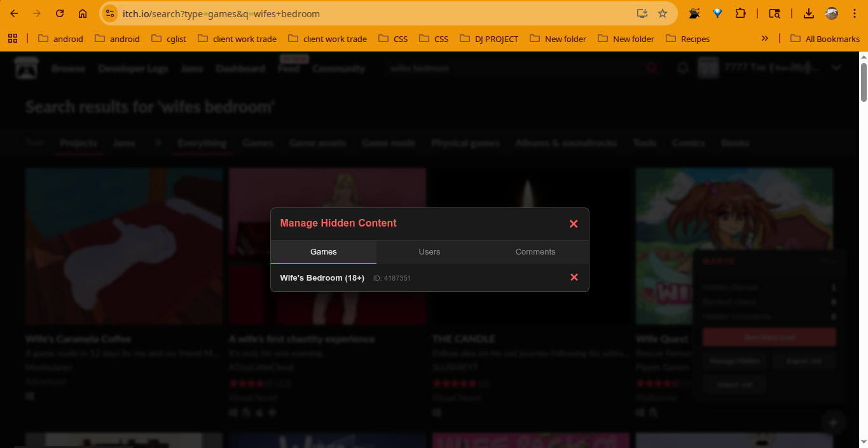
Task: Open the Chrome profile avatar
Action: click(832, 13)
